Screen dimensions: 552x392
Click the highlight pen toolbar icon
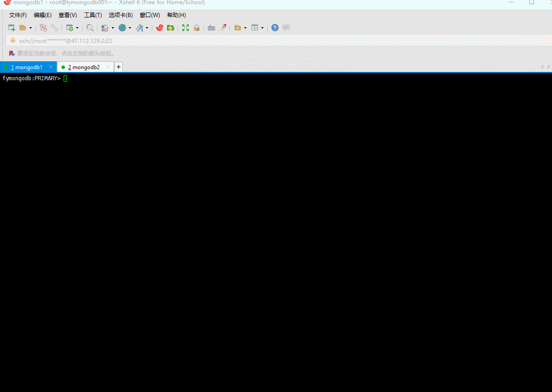coord(223,28)
